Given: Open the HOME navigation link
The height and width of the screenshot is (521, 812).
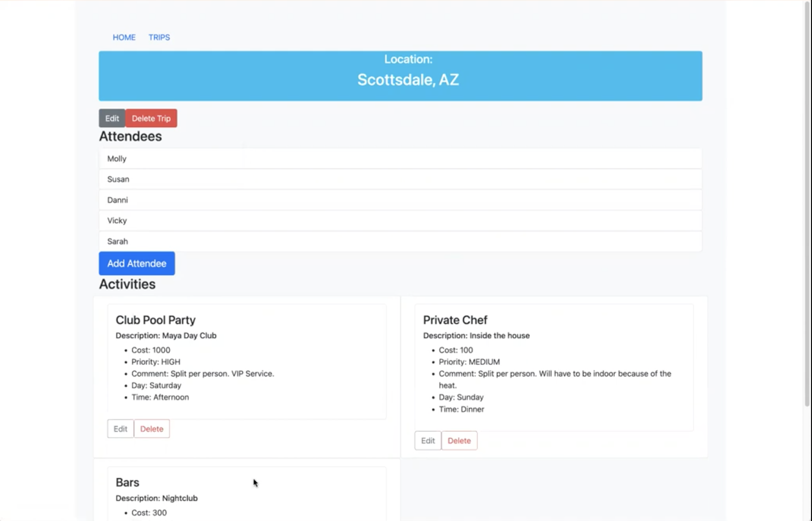Looking at the screenshot, I should click(x=124, y=37).
